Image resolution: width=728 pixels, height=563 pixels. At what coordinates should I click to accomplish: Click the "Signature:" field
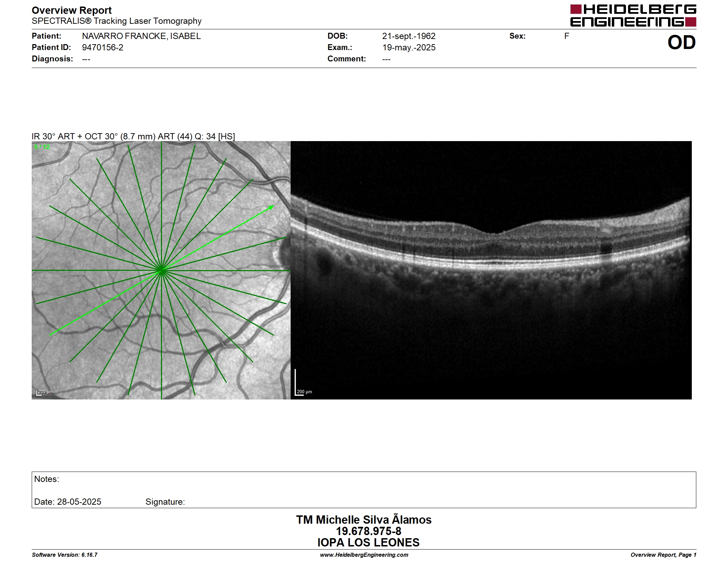tap(165, 502)
